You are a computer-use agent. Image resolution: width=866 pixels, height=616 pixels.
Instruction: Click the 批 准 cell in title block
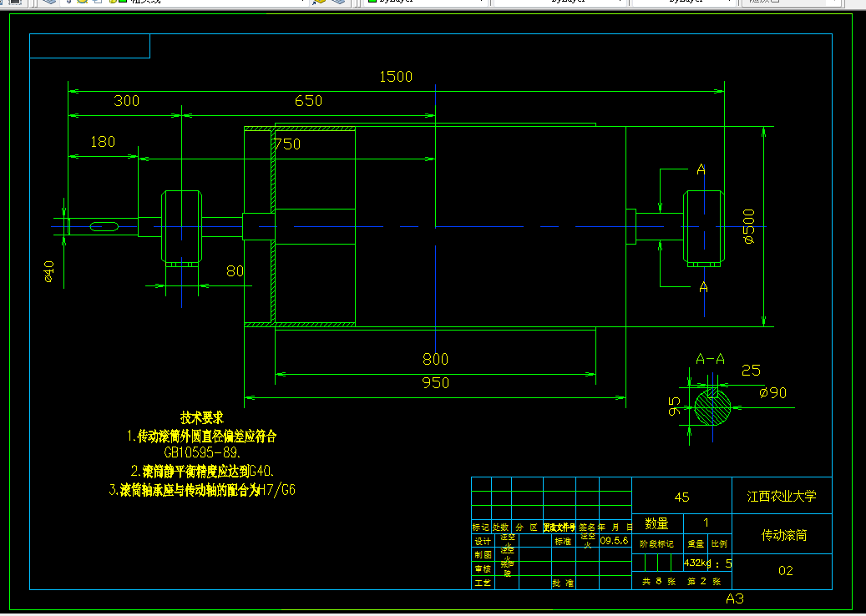click(x=563, y=583)
